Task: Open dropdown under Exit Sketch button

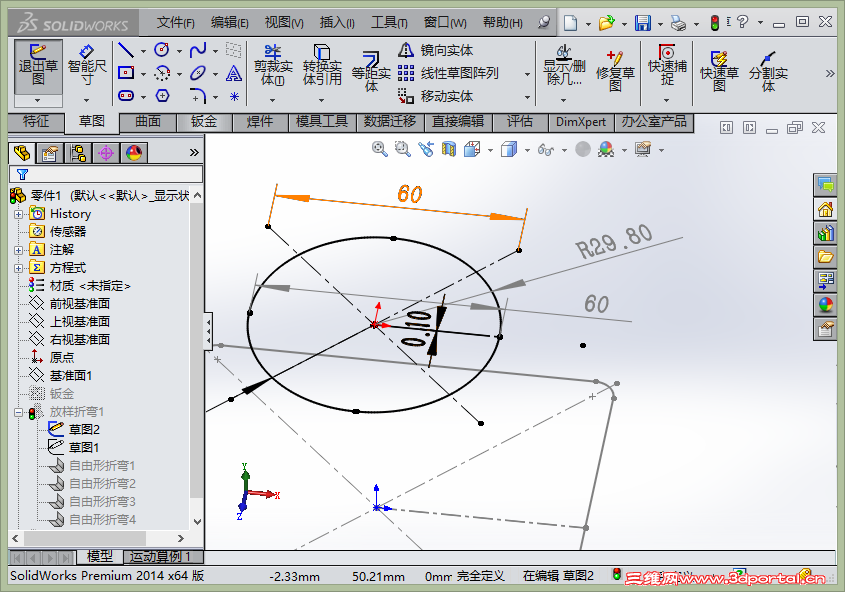Action: (x=38, y=100)
